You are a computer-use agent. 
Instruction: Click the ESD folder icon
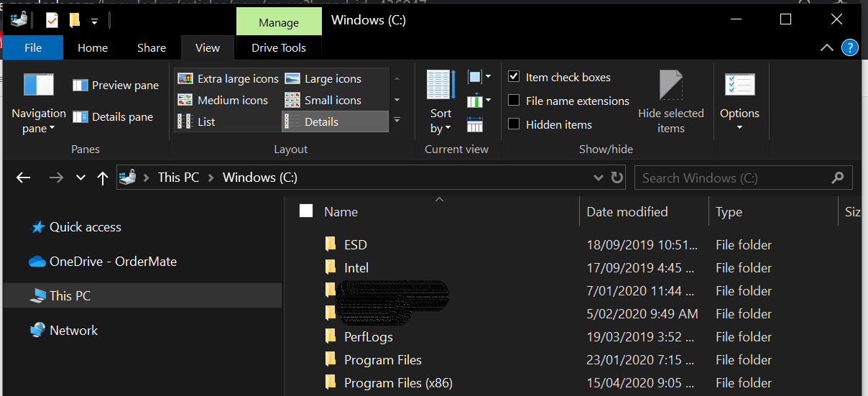coord(331,244)
